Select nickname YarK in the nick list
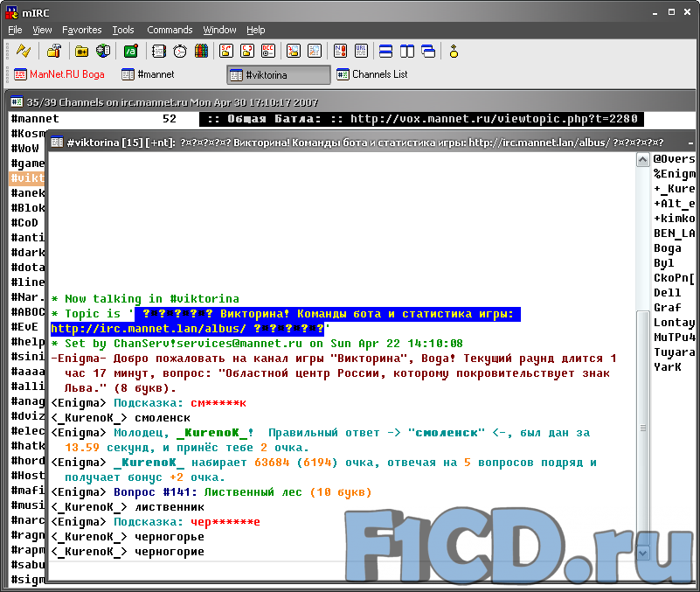The image size is (700, 592). coord(668,366)
